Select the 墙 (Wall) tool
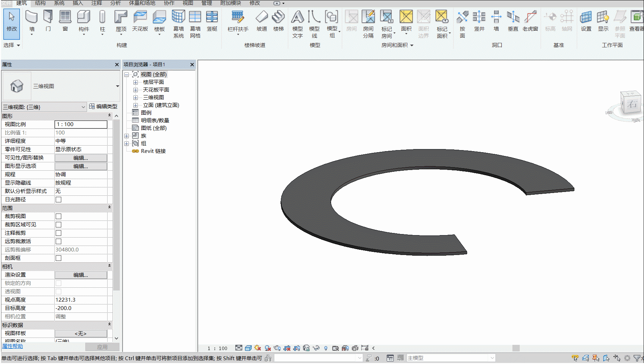The width and height of the screenshot is (644, 364). [x=32, y=22]
